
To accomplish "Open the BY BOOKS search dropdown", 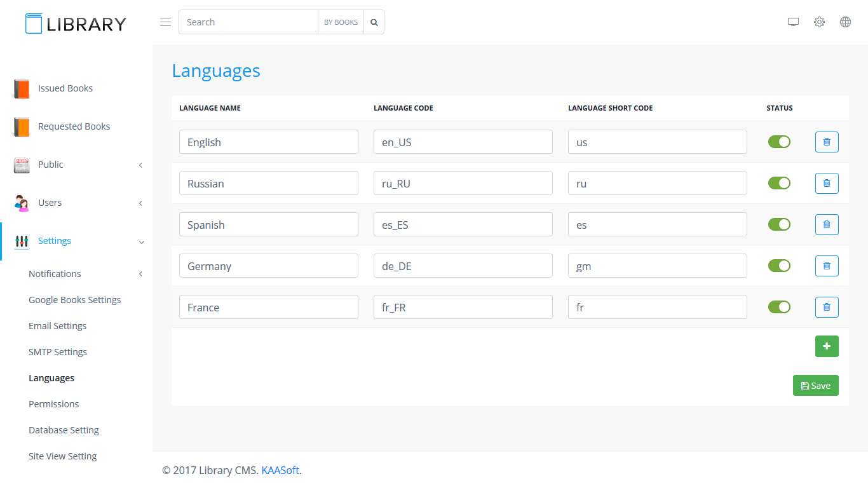I will (341, 22).
